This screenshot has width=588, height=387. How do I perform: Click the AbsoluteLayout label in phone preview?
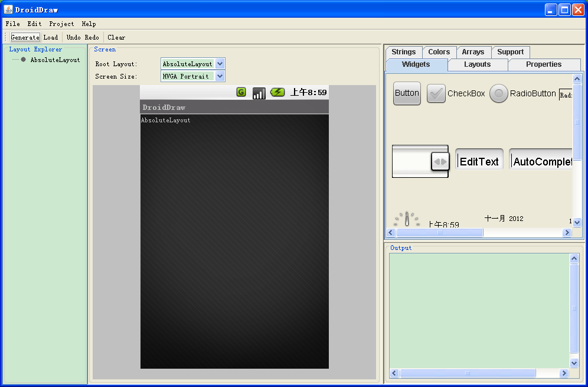click(166, 120)
